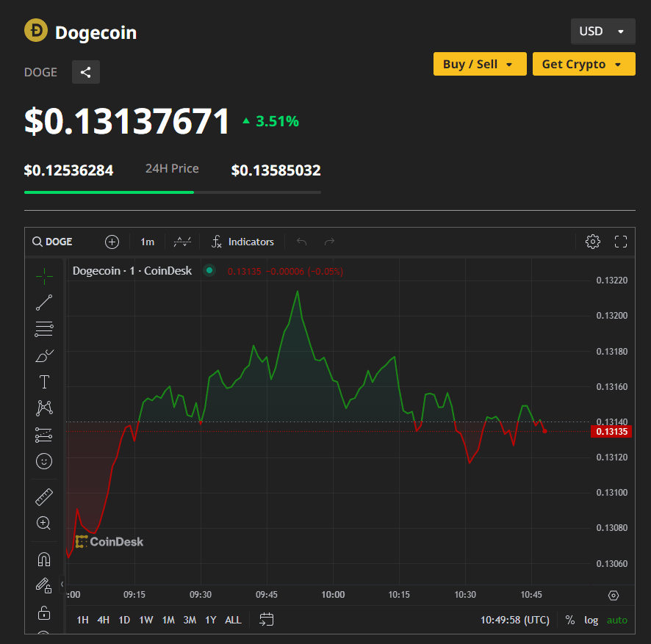Open the Buy / Sell dropdown
Image resolution: width=651 pixels, height=644 pixels.
(480, 64)
